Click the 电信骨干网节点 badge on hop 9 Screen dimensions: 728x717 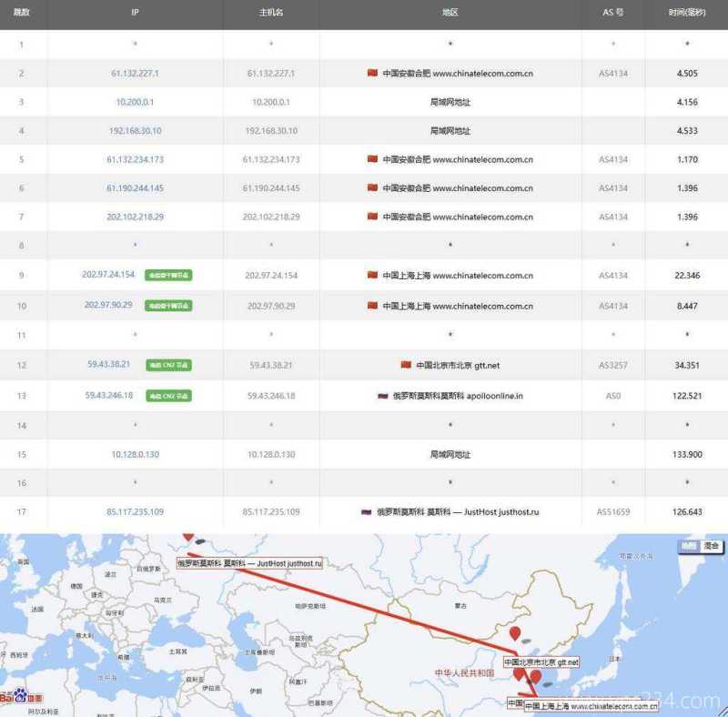click(x=167, y=274)
